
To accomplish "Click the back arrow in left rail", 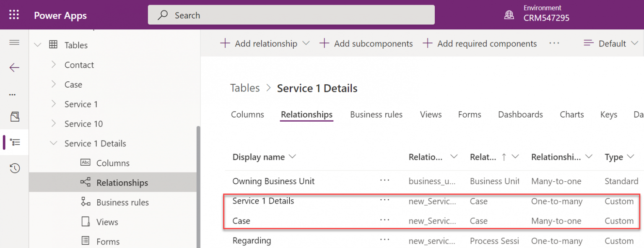I will click(14, 68).
